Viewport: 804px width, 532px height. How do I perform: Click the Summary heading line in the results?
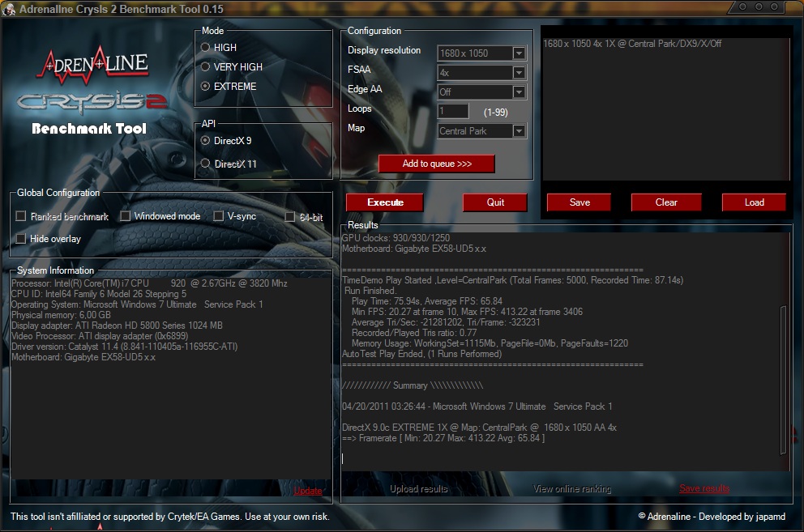[413, 385]
